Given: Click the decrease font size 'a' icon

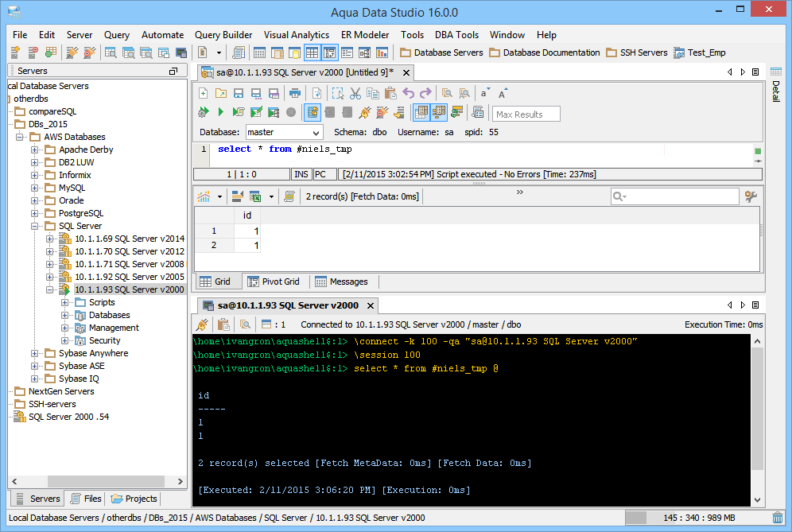Looking at the screenshot, I should 485,93.
